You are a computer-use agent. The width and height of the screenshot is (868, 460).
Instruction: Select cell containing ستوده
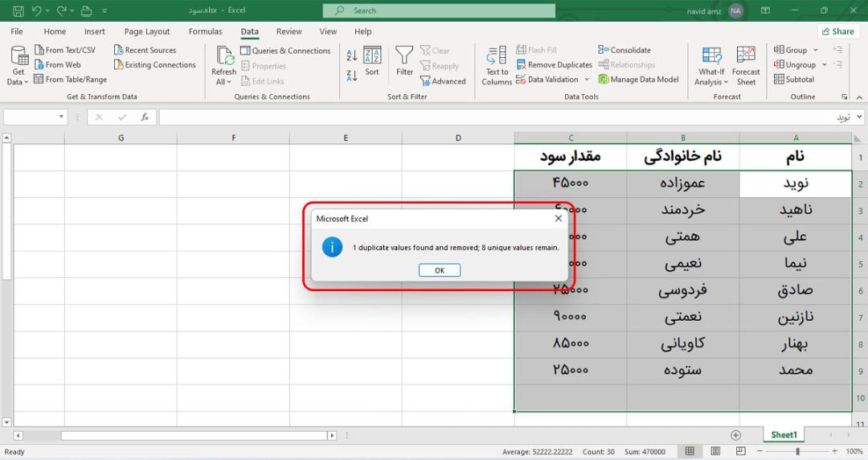tap(683, 371)
